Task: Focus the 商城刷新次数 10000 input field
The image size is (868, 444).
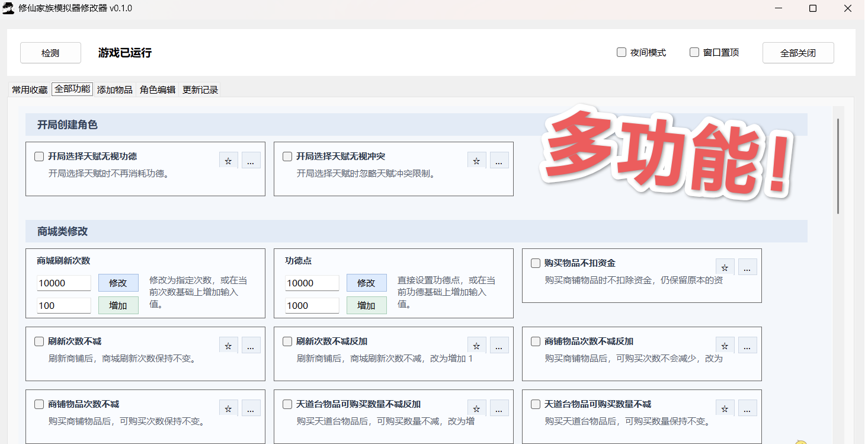Action: click(64, 283)
